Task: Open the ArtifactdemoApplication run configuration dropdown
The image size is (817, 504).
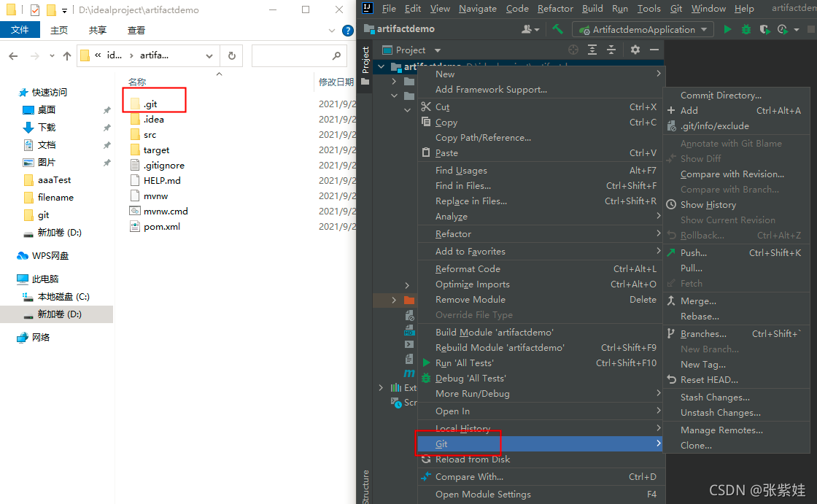Action: click(643, 30)
